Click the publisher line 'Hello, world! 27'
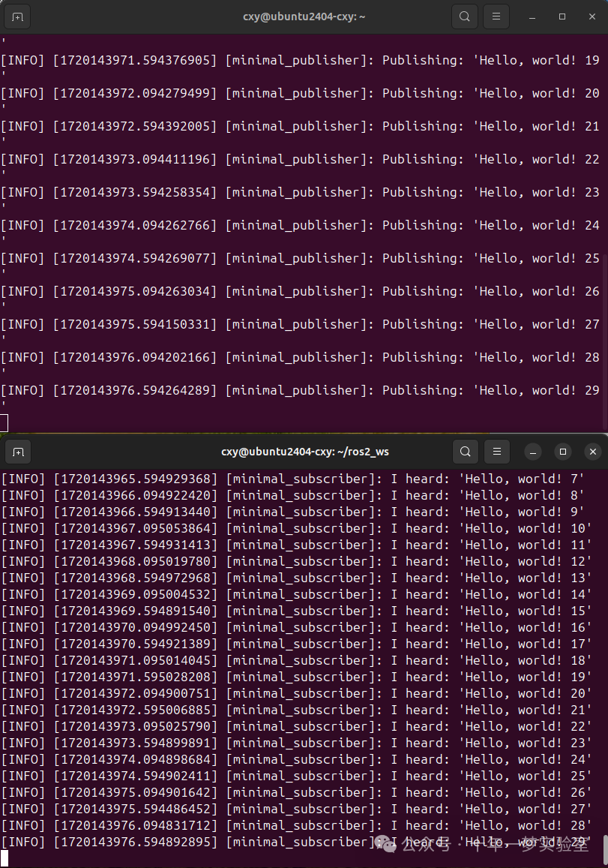 (300, 325)
